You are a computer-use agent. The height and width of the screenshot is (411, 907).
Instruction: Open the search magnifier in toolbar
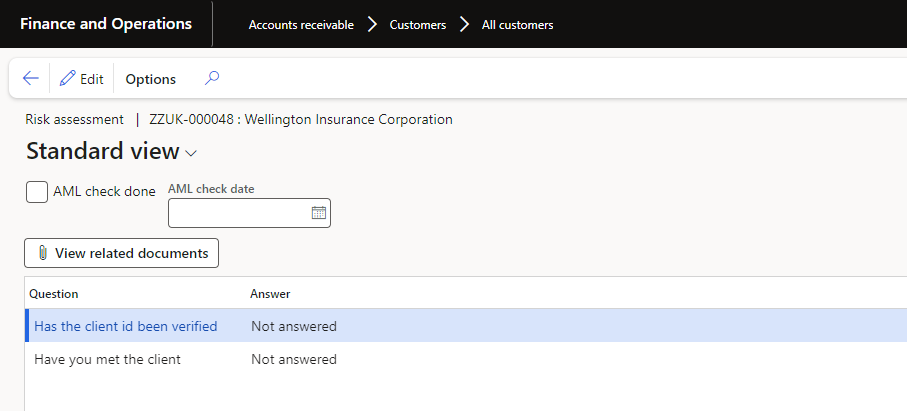coord(212,78)
